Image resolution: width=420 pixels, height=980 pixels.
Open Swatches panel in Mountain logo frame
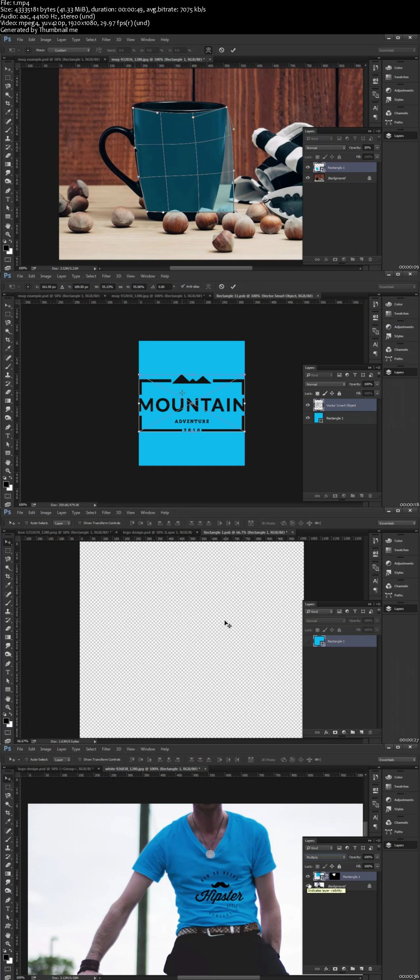401,314
